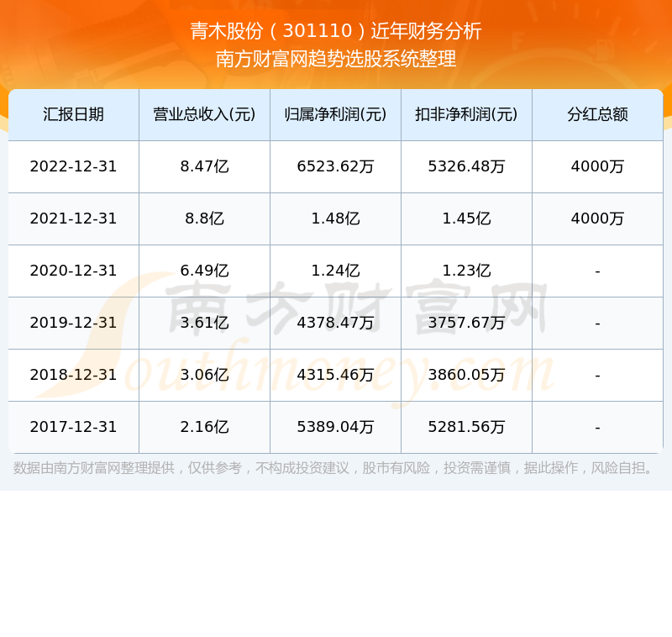
Task: Click the net profit value 5389.04万
Action: coord(335,428)
